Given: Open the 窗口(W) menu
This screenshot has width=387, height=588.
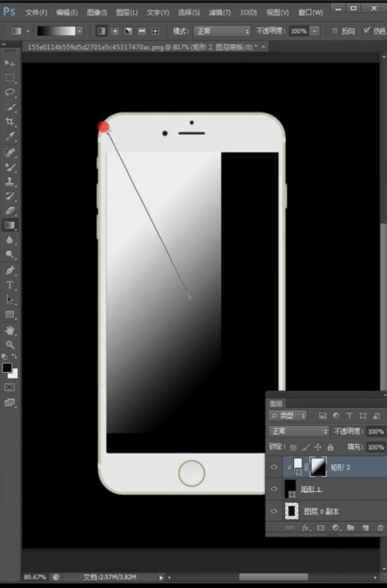Looking at the screenshot, I should pos(310,13).
